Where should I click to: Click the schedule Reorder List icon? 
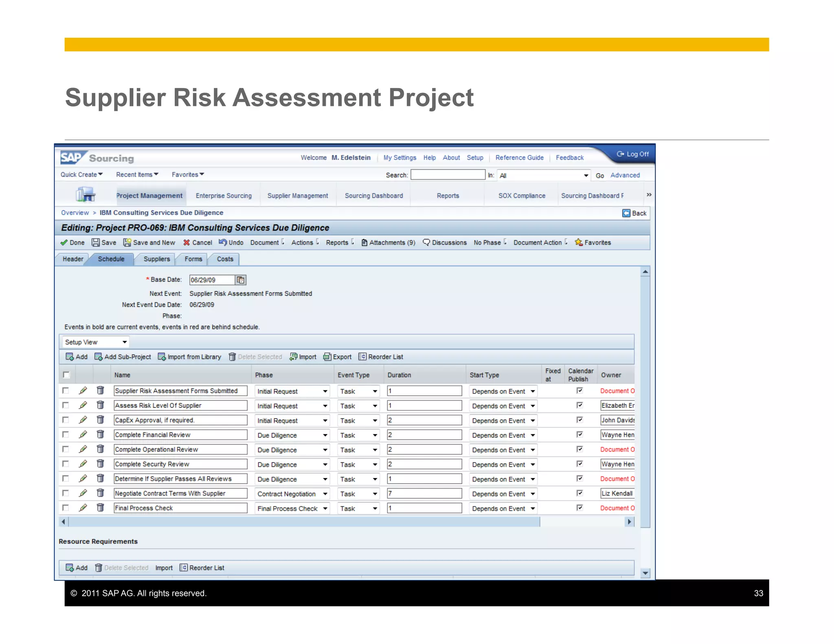[362, 357]
